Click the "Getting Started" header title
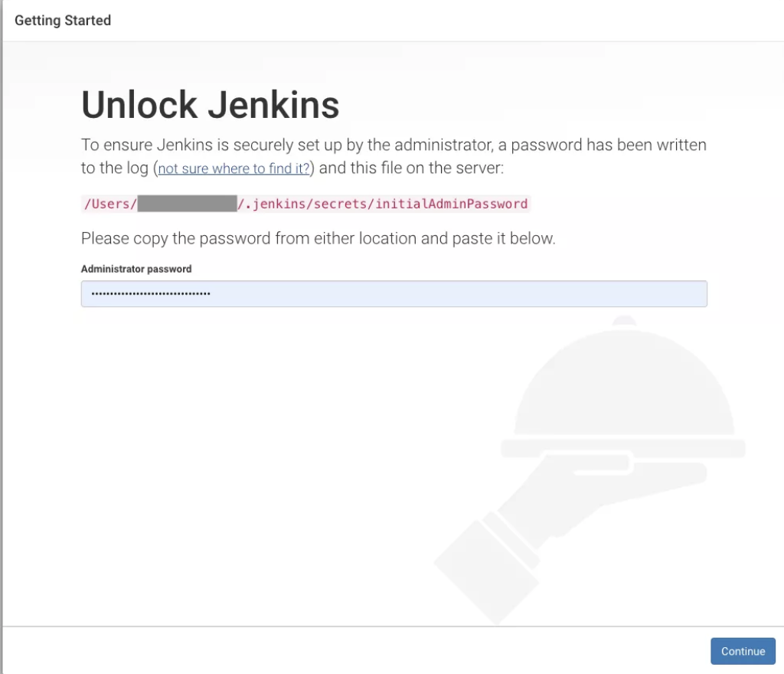Viewport: 784px width, 674px height. (x=63, y=21)
